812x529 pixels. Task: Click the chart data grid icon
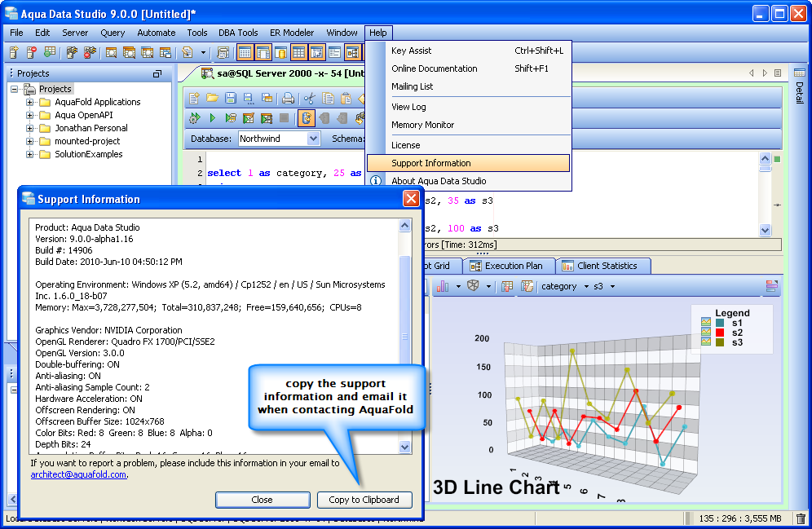coord(507,286)
